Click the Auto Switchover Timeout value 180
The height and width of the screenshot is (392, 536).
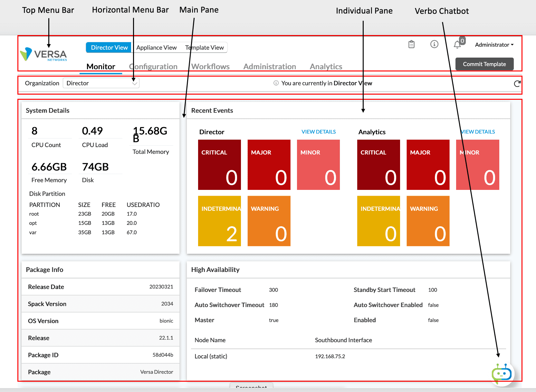[x=273, y=305]
